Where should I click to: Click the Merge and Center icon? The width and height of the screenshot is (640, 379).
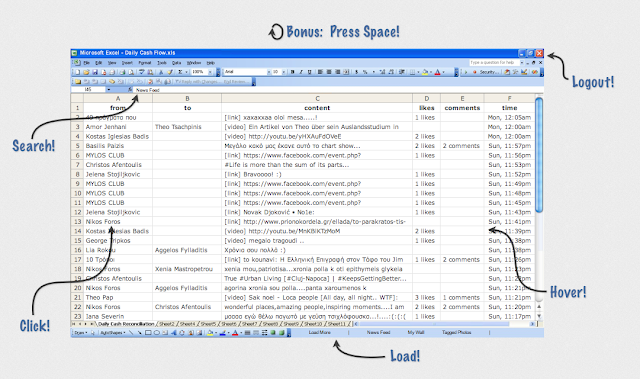pyautogui.click(x=346, y=72)
